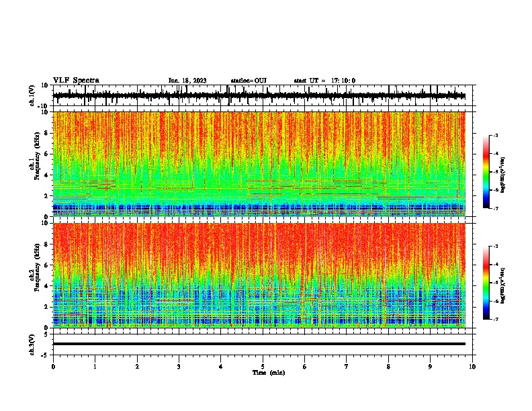Click the log(PSD) unit label beside ch.2 colorbar

(503, 285)
